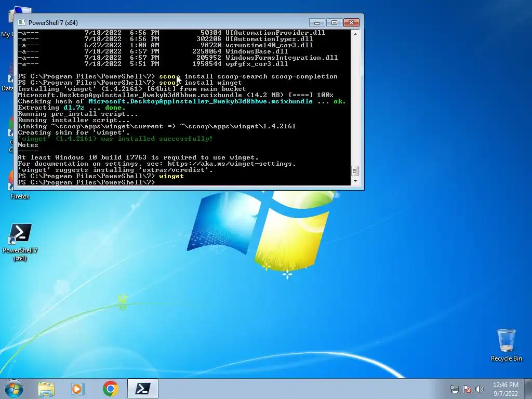Click the console scrollbar up arrow

click(355, 34)
